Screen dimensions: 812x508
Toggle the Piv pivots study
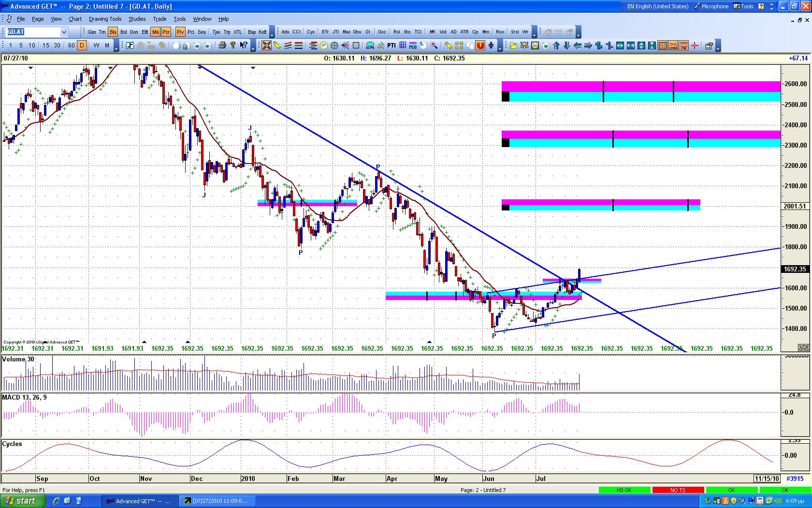pos(180,32)
